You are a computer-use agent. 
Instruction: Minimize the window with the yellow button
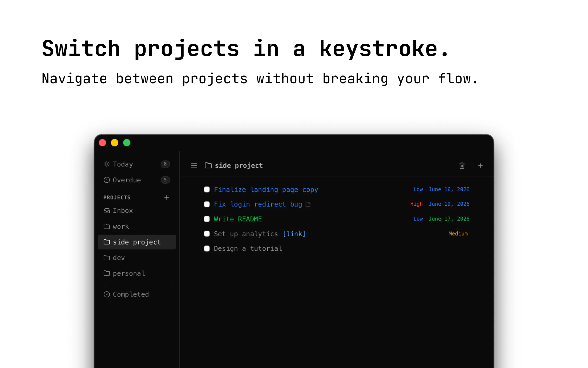114,143
